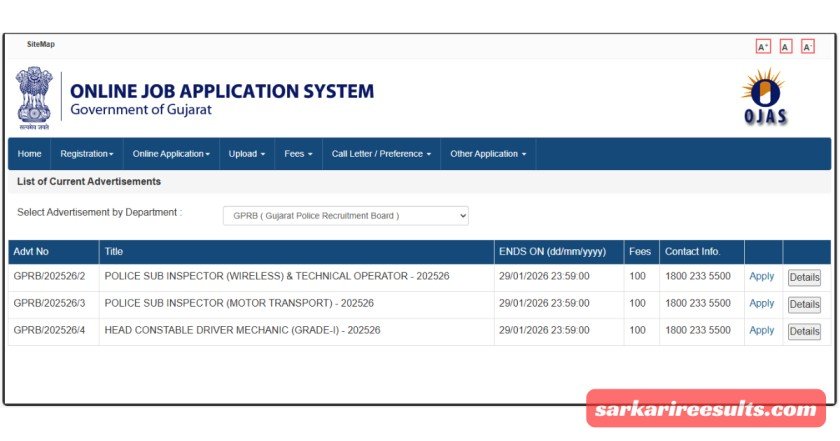Apply for Police Sub Inspector Wireless post
This screenshot has height=441, width=840.
[761, 277]
